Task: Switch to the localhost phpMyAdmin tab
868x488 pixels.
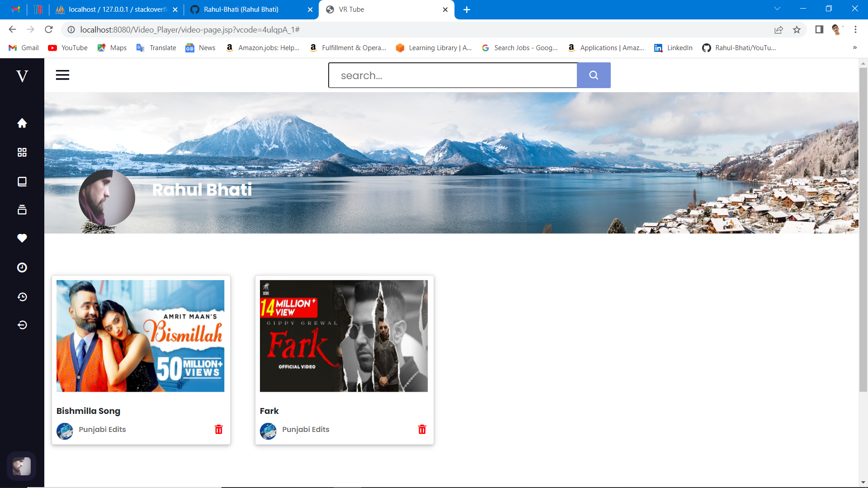Action: [118, 9]
